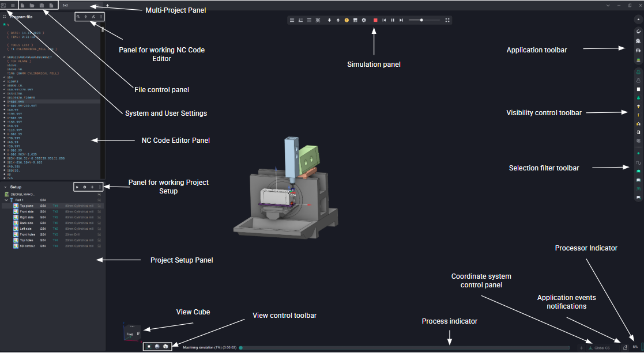Adjust the simulation speed slider
This screenshot has width=644, height=353.
[421, 20]
